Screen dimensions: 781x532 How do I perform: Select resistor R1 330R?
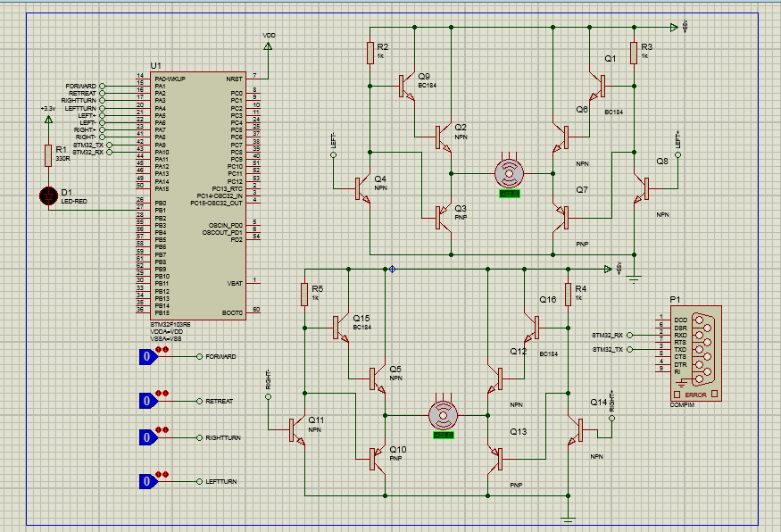click(48, 154)
